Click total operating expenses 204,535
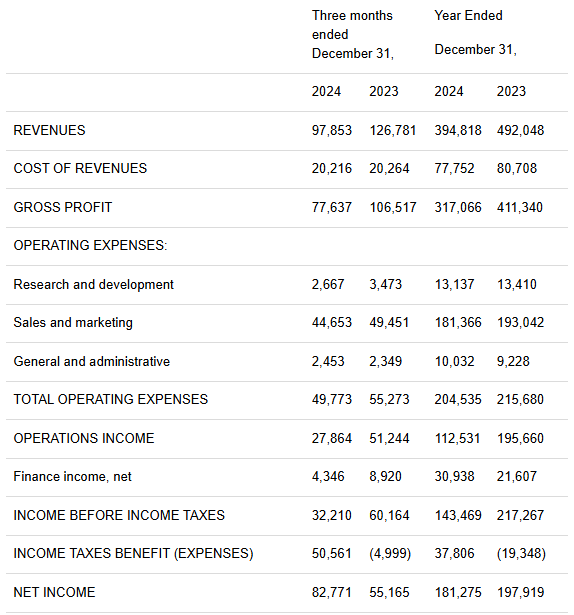 tap(457, 399)
